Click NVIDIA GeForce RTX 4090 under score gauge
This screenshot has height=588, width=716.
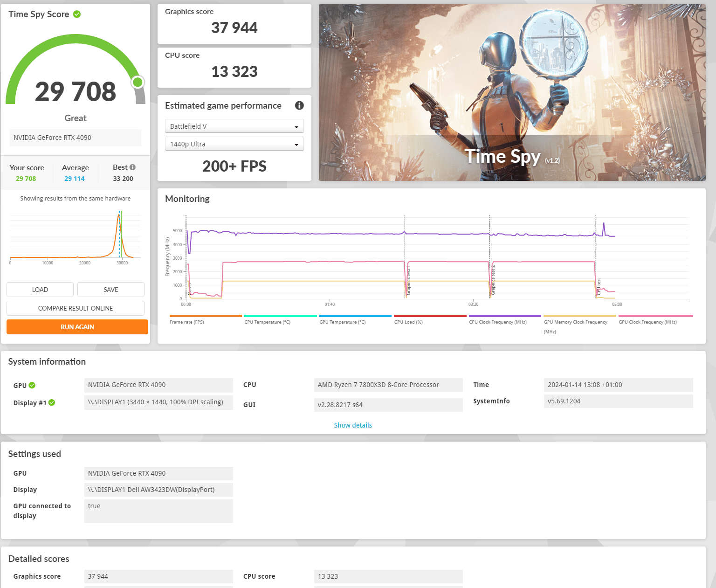click(76, 138)
